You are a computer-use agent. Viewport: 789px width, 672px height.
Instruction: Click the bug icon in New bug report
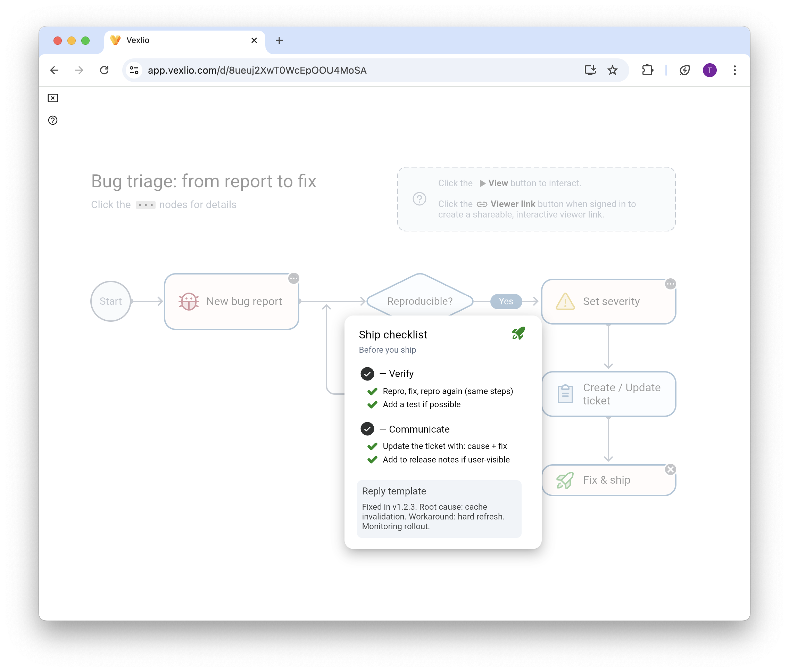pos(189,302)
